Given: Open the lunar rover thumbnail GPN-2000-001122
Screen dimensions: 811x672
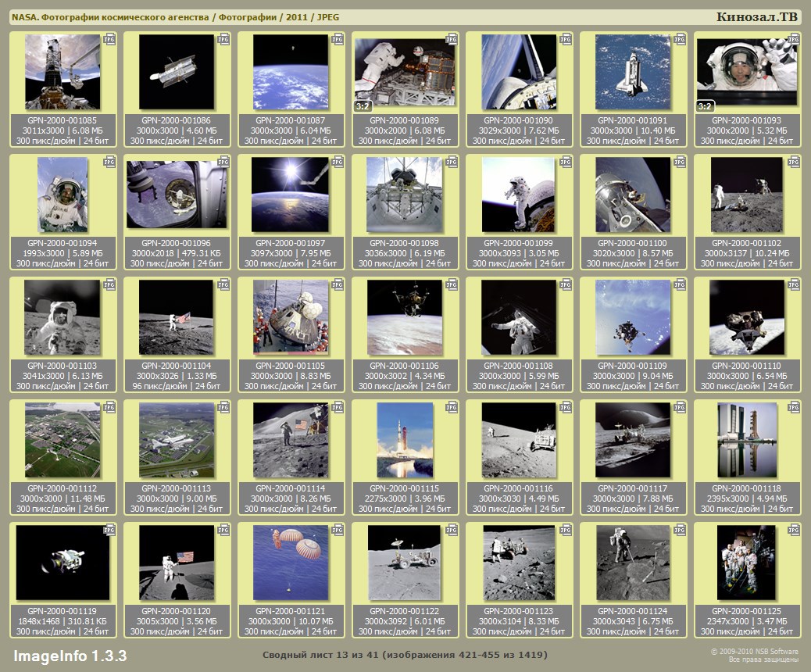Looking at the screenshot, I should pyautogui.click(x=405, y=563).
